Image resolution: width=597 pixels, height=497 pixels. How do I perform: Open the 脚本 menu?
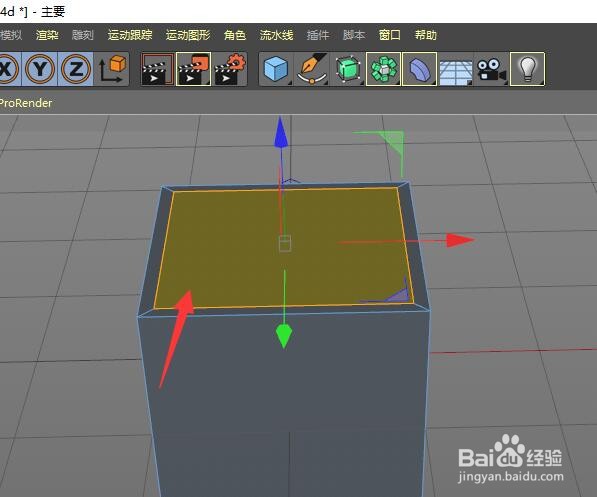(x=354, y=35)
